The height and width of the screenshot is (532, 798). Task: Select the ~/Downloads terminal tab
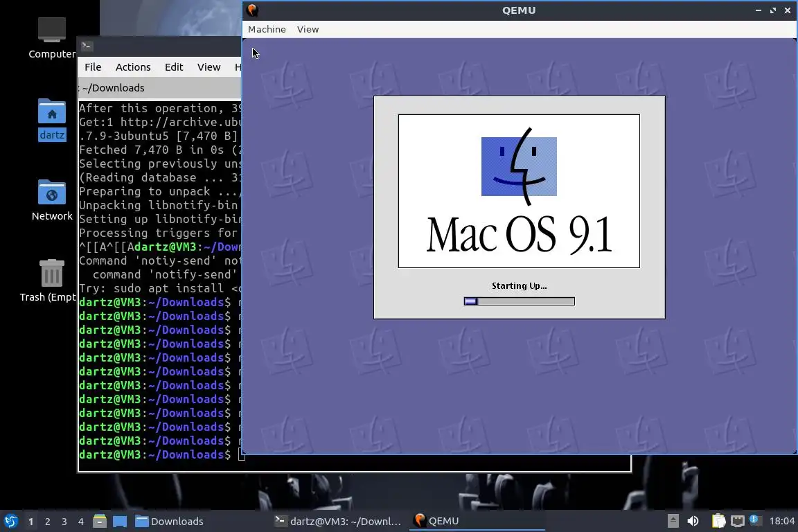click(x=160, y=88)
